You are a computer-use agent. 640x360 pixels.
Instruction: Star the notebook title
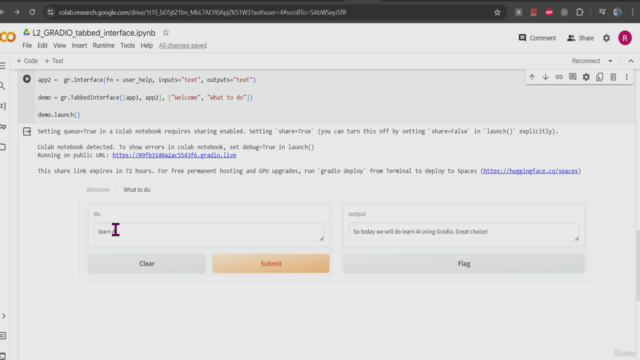point(166,33)
